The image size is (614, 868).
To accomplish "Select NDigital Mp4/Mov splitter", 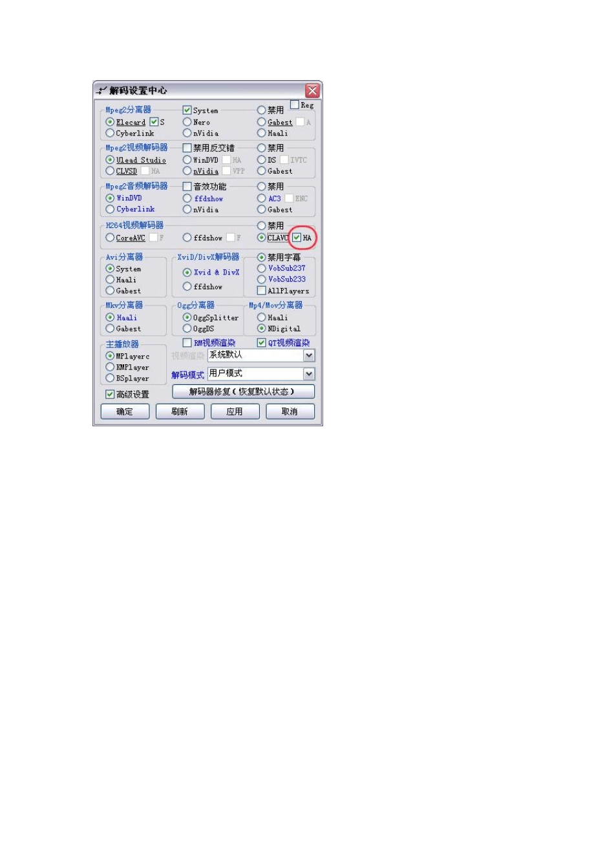I will 261,329.
